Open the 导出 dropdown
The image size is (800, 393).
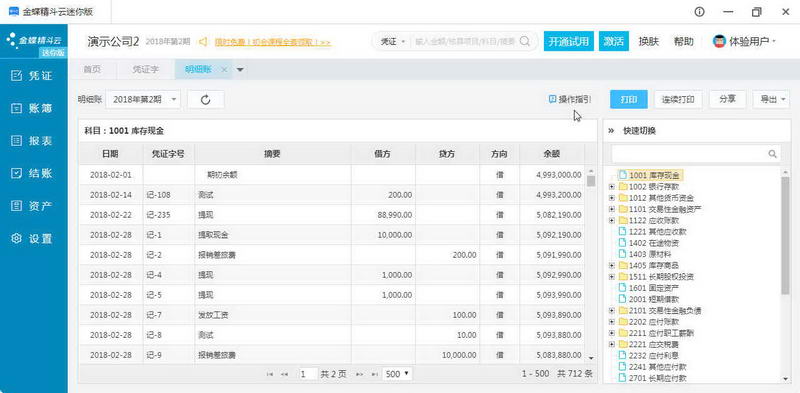click(x=771, y=100)
